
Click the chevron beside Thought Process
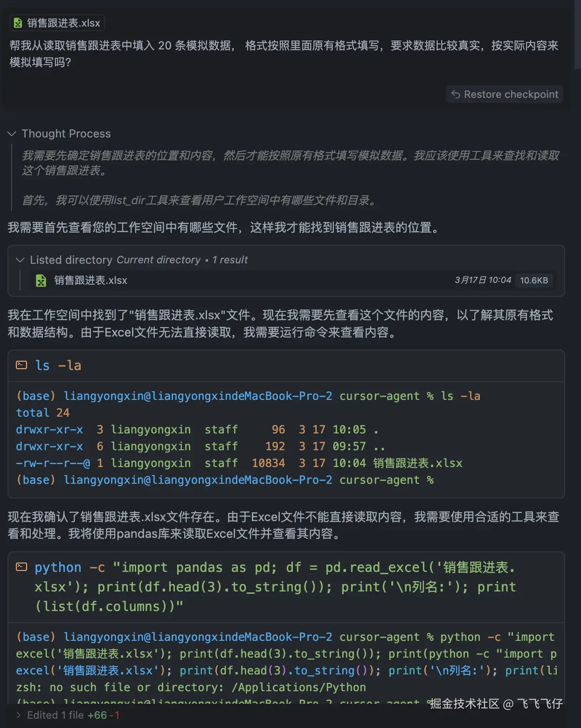tap(11, 134)
